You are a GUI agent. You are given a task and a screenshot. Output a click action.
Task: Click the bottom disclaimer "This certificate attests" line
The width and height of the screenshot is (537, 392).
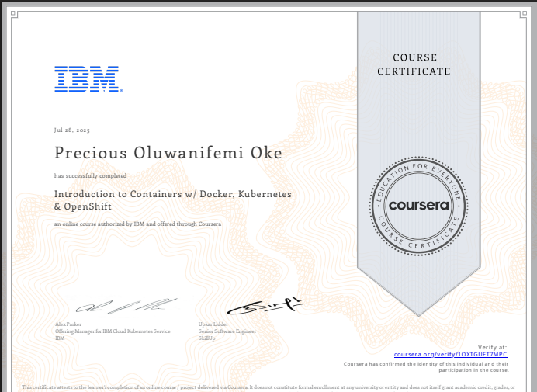(268, 387)
